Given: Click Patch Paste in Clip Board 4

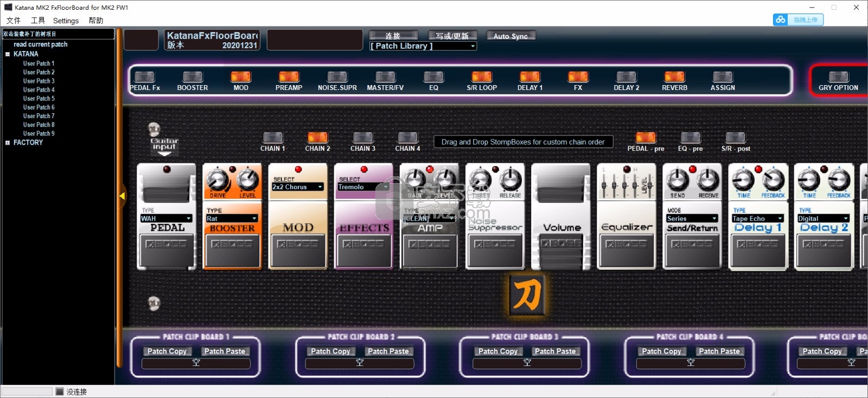Looking at the screenshot, I should pyautogui.click(x=719, y=351).
